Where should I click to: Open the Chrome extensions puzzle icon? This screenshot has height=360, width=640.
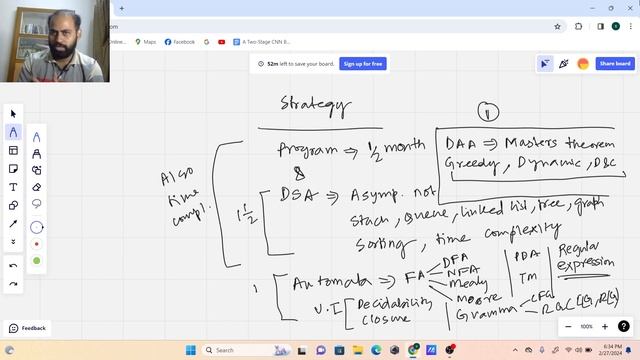(578, 27)
